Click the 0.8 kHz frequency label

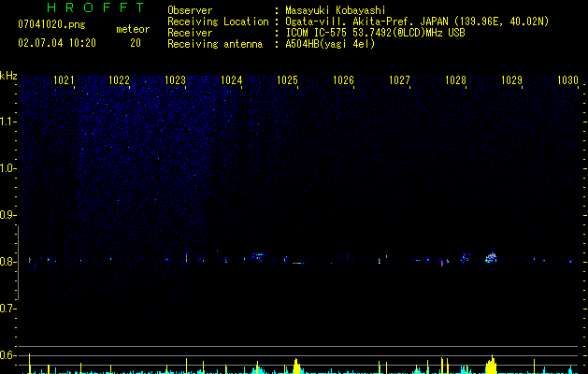click(7, 262)
